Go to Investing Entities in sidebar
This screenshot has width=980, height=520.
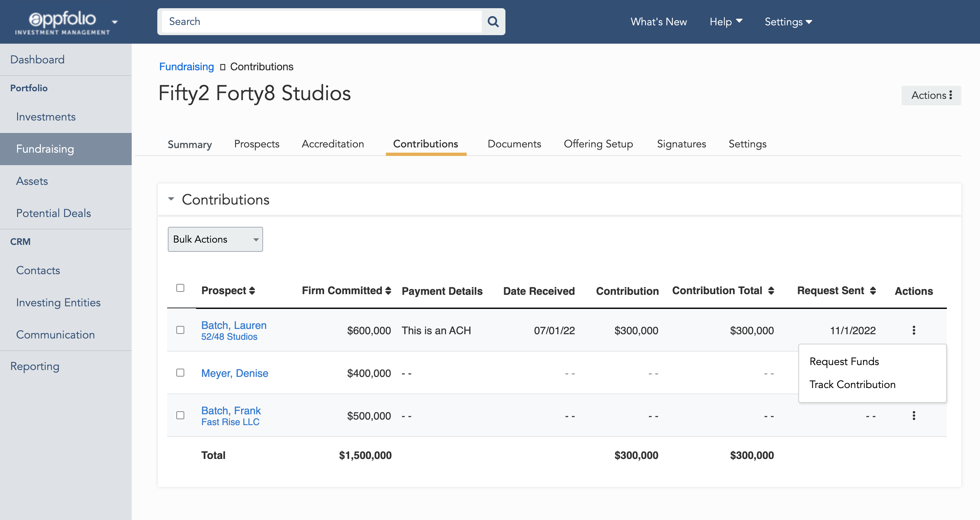(x=58, y=302)
